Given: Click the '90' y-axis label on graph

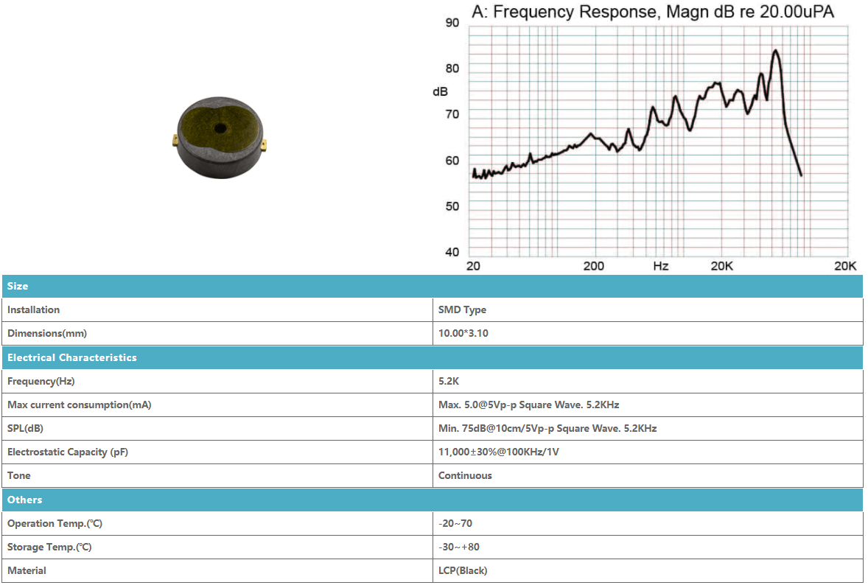Looking at the screenshot, I should tap(452, 23).
